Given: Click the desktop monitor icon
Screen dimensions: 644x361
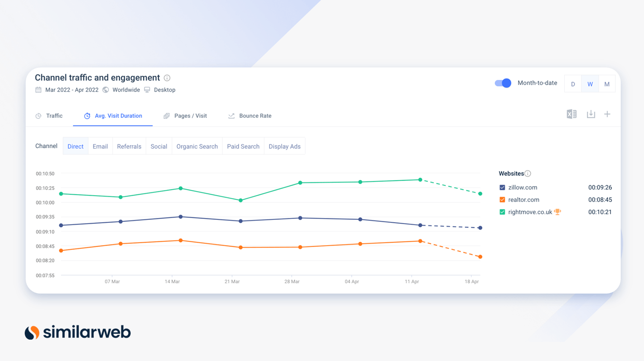Looking at the screenshot, I should [x=147, y=90].
